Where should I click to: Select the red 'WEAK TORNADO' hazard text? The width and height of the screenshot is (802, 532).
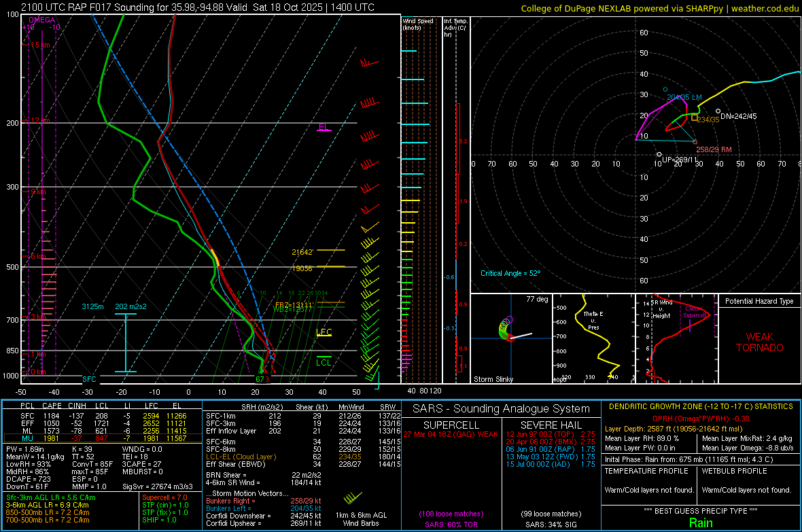coord(760,342)
